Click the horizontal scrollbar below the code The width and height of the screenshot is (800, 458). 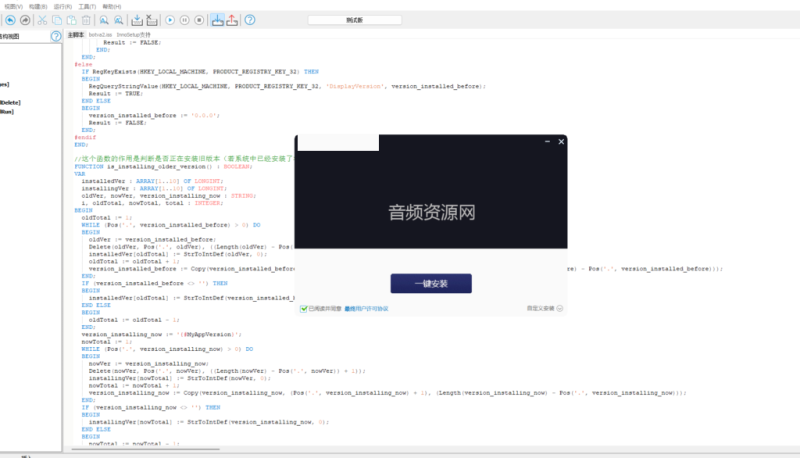[145, 449]
